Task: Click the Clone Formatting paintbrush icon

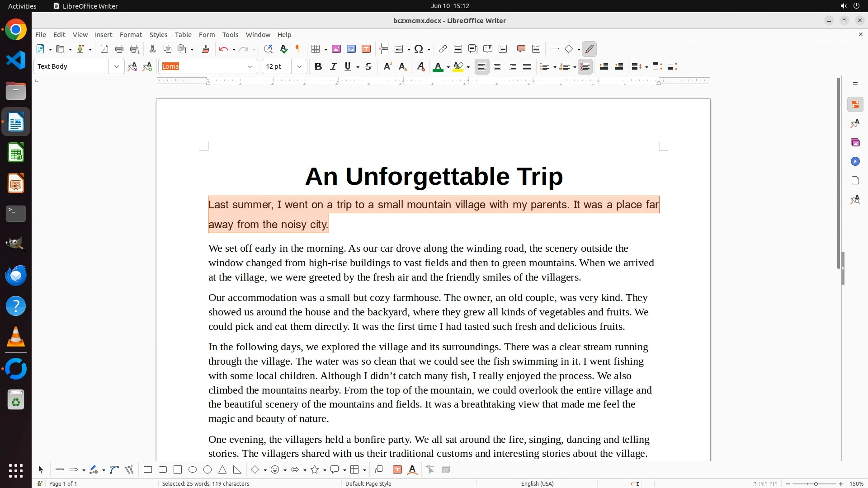Action: 206,49
